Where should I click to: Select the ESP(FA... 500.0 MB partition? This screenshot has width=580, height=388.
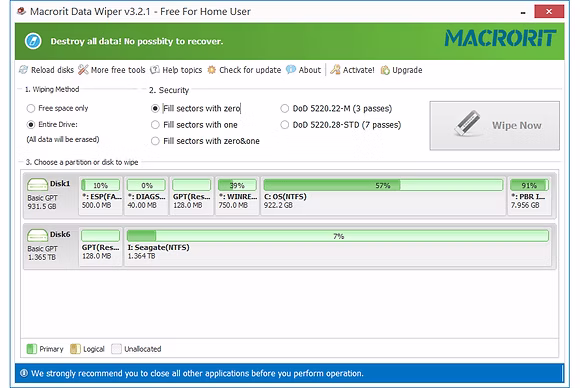coord(101,196)
